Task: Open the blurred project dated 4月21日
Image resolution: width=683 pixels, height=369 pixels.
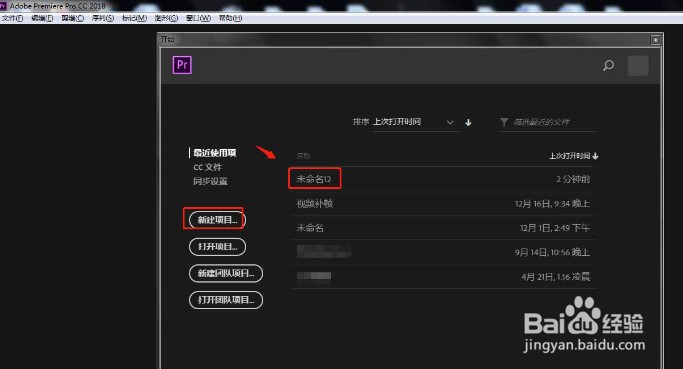Action: [314, 276]
